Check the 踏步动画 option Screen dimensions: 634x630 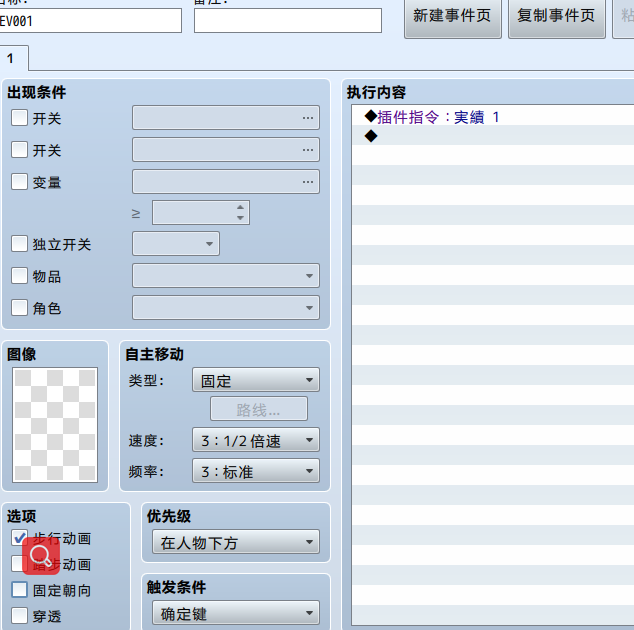pyautogui.click(x=19, y=564)
